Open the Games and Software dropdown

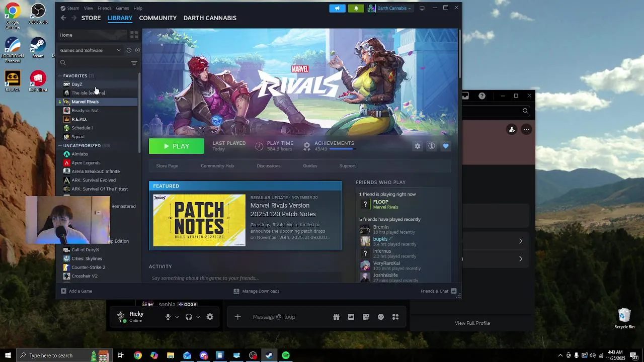(x=90, y=50)
